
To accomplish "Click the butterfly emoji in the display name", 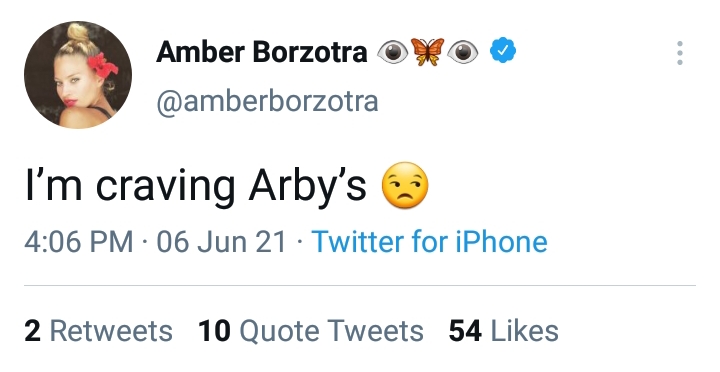I will point(428,51).
